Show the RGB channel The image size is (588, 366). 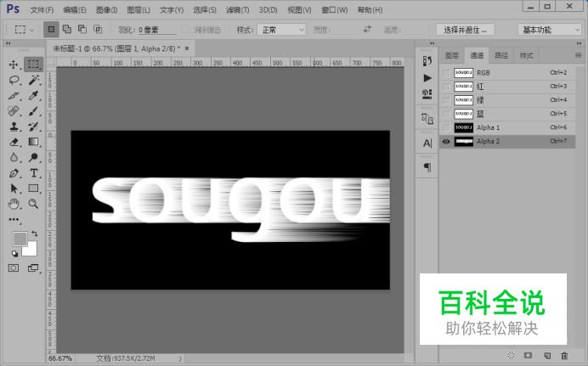(x=446, y=73)
